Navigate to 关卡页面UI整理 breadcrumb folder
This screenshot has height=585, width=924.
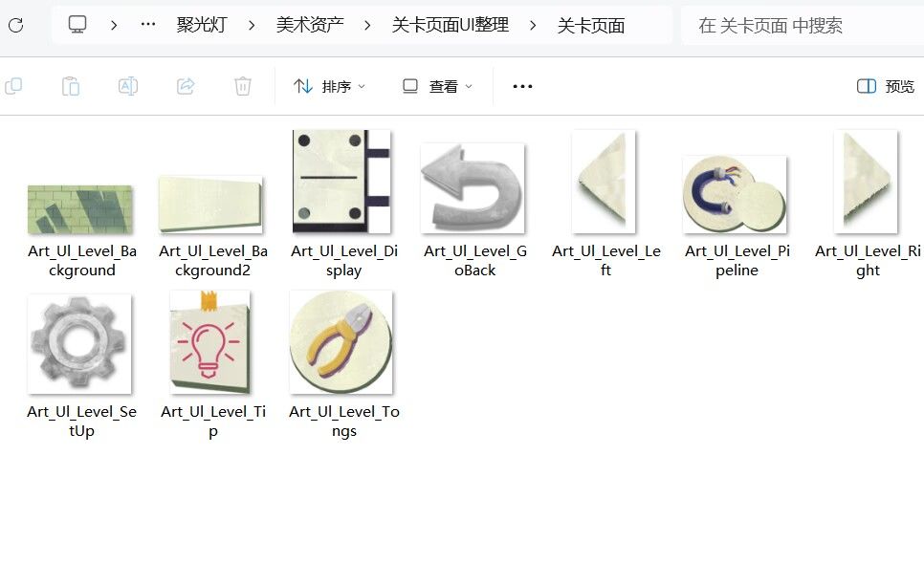tap(451, 25)
